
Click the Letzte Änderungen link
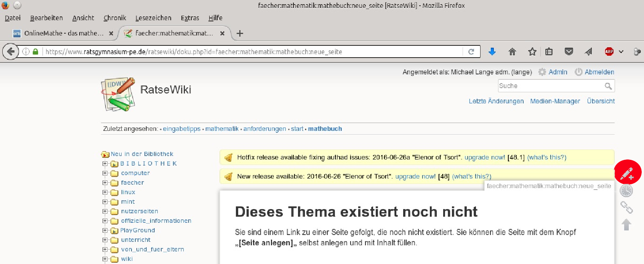(496, 101)
